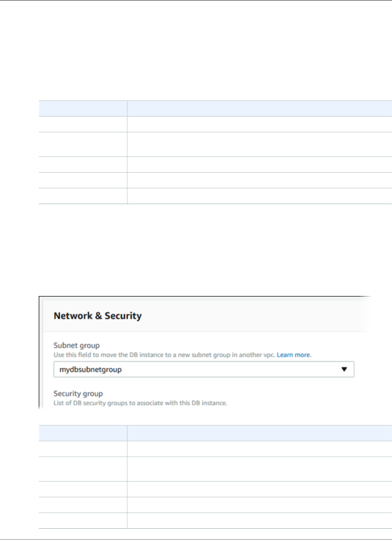Click the mydbsubnetgroup selection text
Viewport: 392px width, 540px height.
[90, 369]
